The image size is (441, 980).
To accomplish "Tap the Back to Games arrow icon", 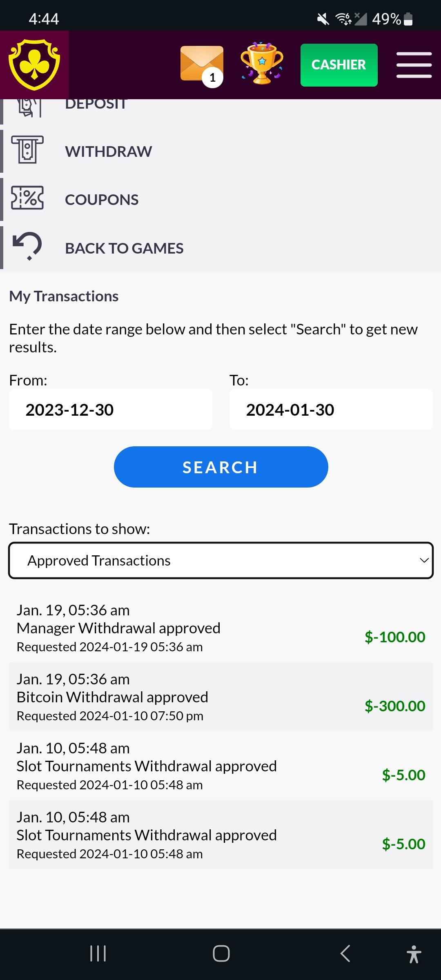I will [27, 246].
